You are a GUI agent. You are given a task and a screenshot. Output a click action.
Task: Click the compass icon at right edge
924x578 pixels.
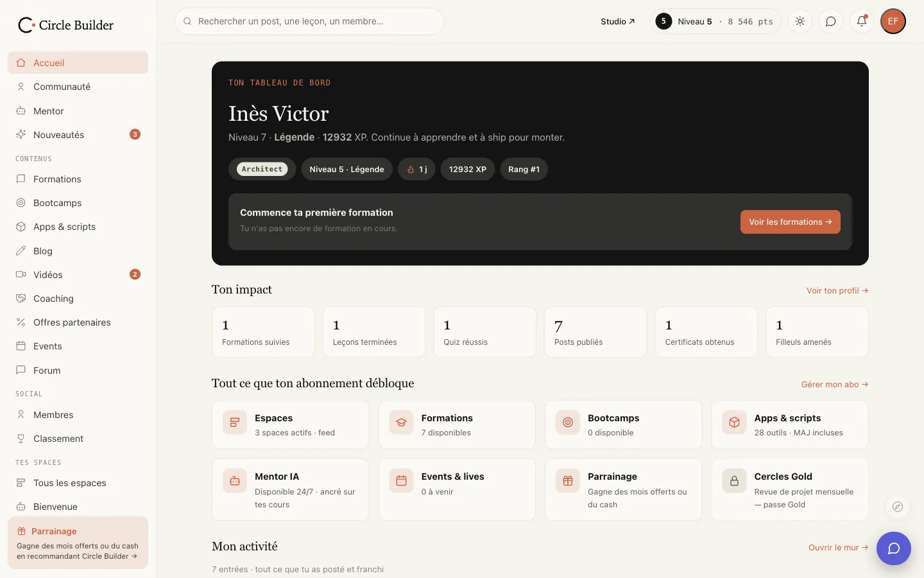pyautogui.click(x=898, y=507)
